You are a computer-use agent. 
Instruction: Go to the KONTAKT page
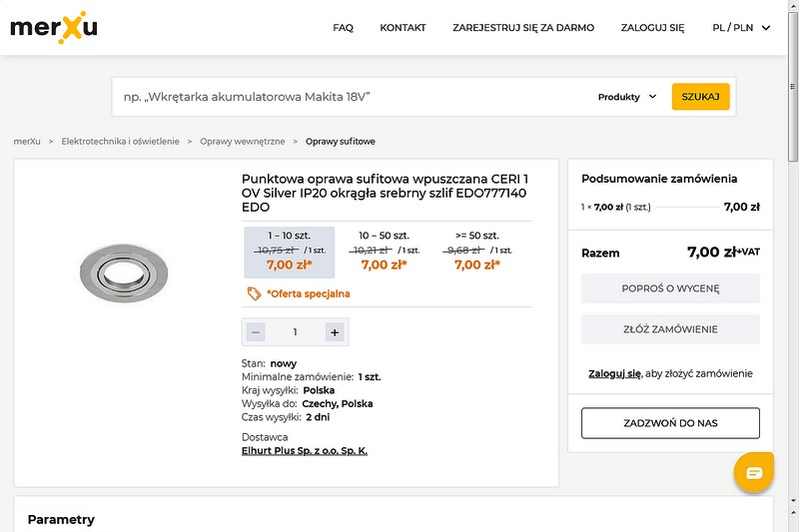[x=402, y=28]
